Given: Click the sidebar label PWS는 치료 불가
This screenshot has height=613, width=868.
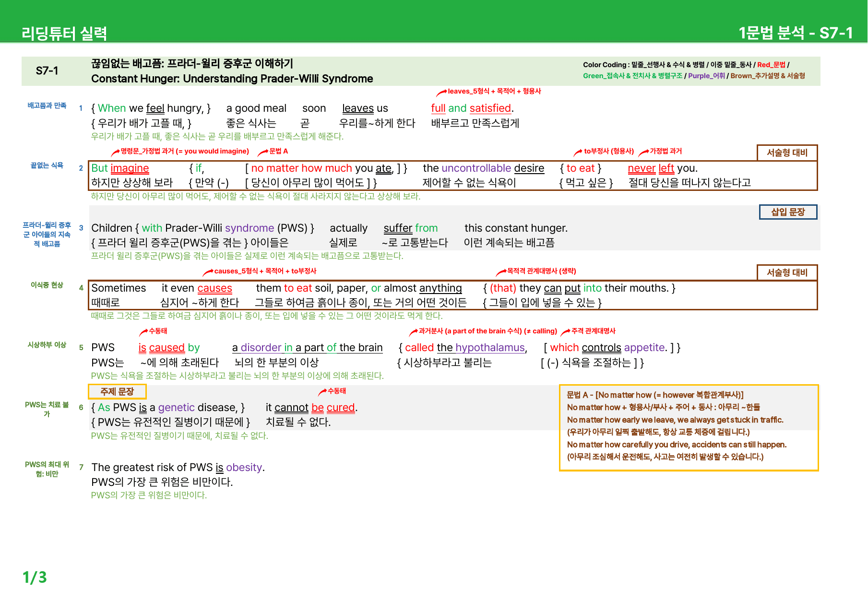Looking at the screenshot, I should [x=47, y=409].
